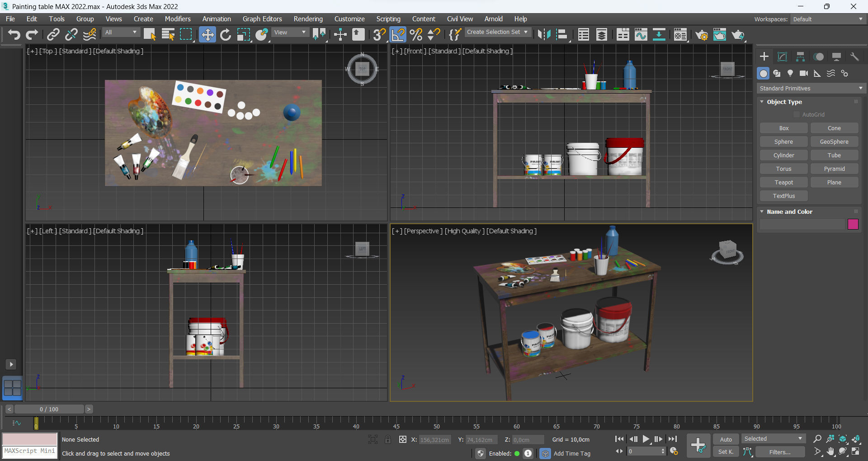Open the selection filter dropdown showing All
Screen dimensions: 868x461
[x=121, y=33]
